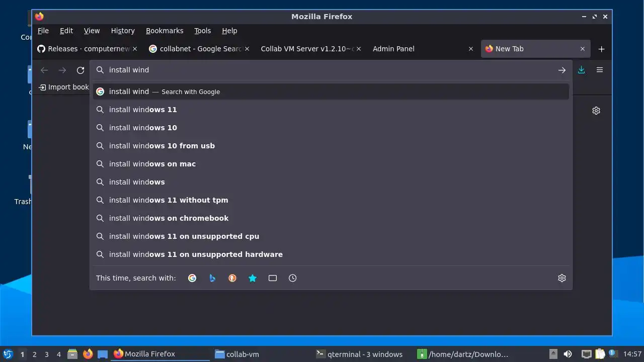This screenshot has width=644, height=362.
Task: Open the History menu
Action: coord(123,31)
